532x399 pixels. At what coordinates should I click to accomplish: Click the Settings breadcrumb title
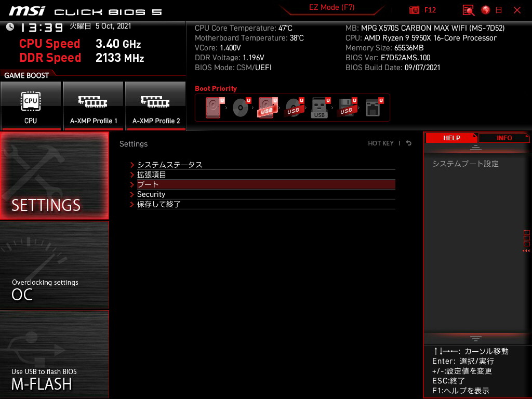(134, 144)
